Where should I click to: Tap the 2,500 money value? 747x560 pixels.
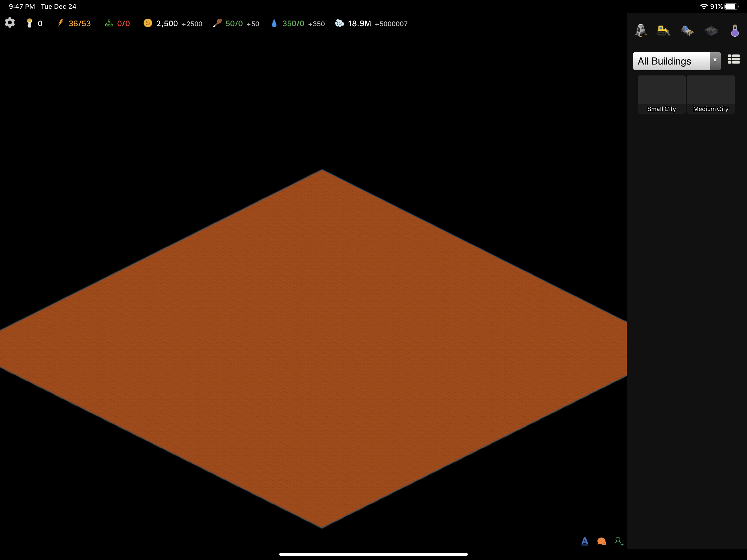click(x=167, y=24)
